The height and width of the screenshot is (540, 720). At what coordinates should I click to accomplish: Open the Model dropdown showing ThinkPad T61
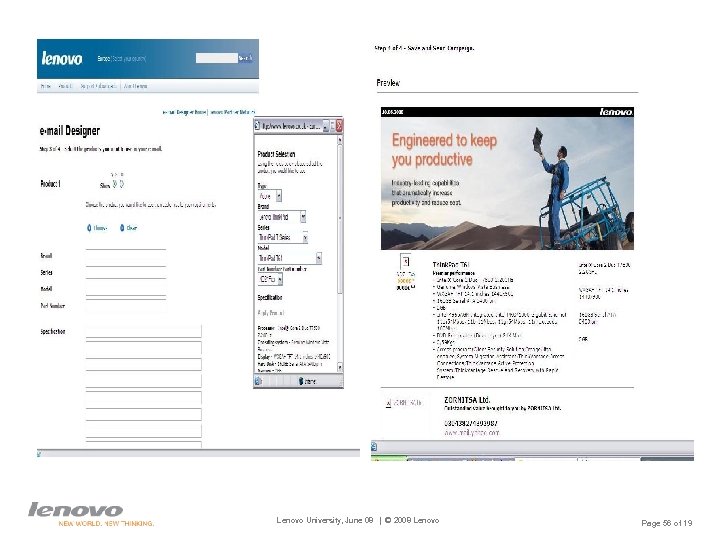[x=290, y=258]
